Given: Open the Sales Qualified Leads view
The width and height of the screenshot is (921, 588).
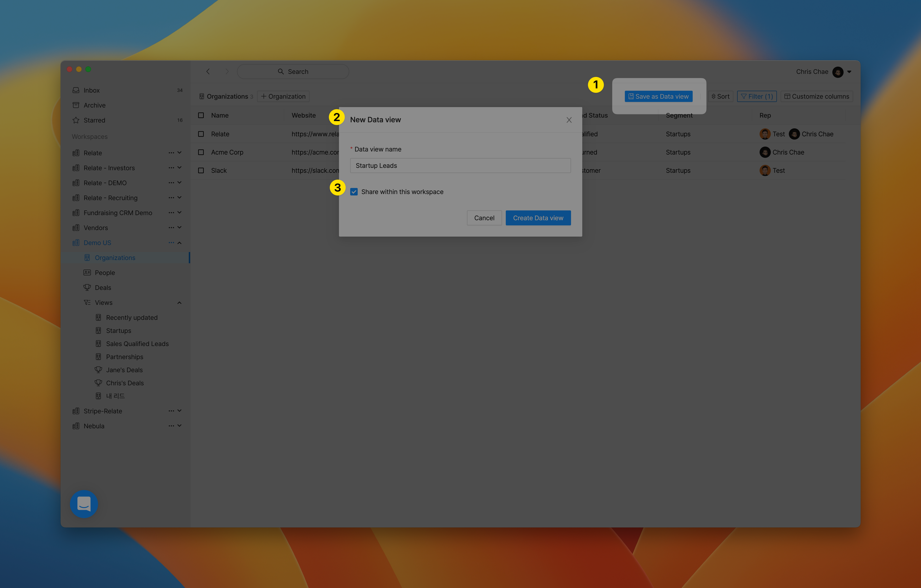Looking at the screenshot, I should 137,344.
